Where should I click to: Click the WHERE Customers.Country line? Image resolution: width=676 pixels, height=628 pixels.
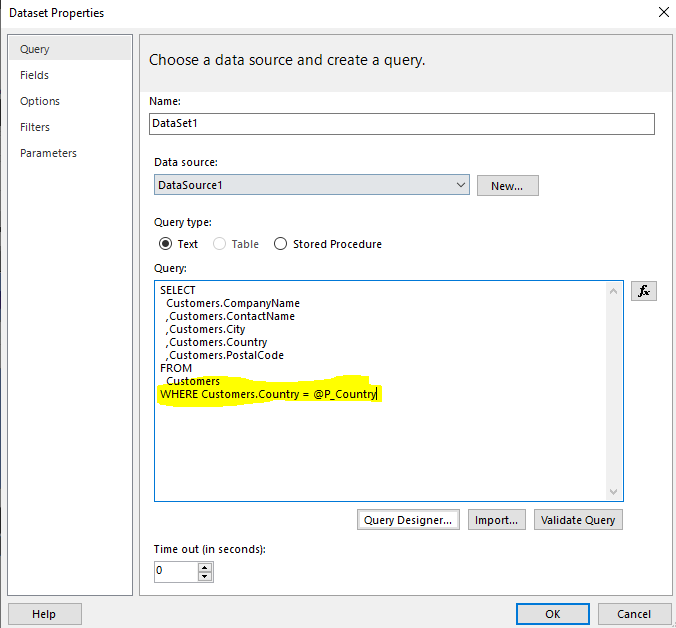point(268,394)
